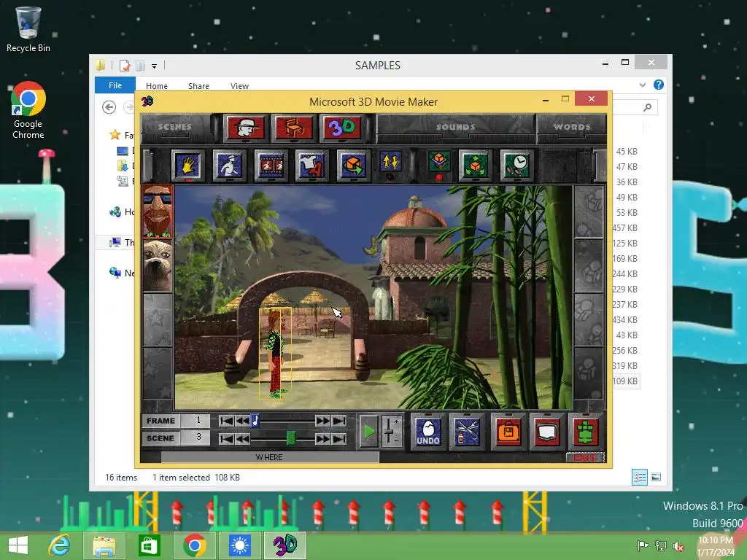This screenshot has width=747, height=560.
Task: Open the Share ribbon tab in SAMPLES
Action: pyautogui.click(x=198, y=86)
